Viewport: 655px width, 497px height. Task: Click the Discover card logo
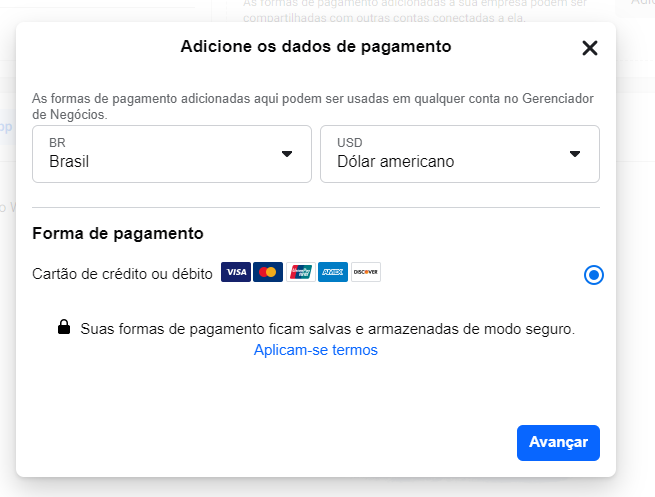point(366,272)
